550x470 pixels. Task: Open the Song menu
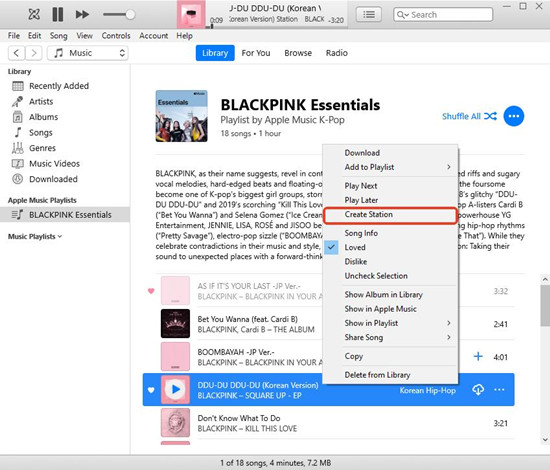point(58,35)
